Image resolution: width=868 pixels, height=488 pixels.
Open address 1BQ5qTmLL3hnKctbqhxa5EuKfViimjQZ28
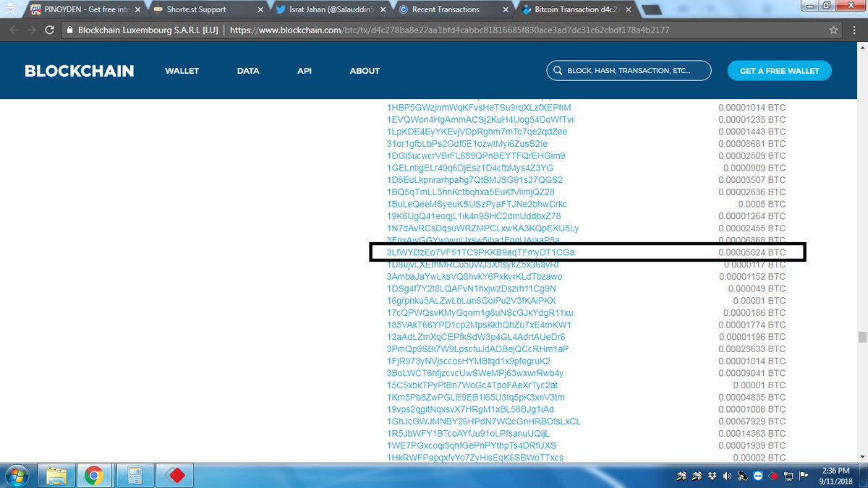pos(471,192)
